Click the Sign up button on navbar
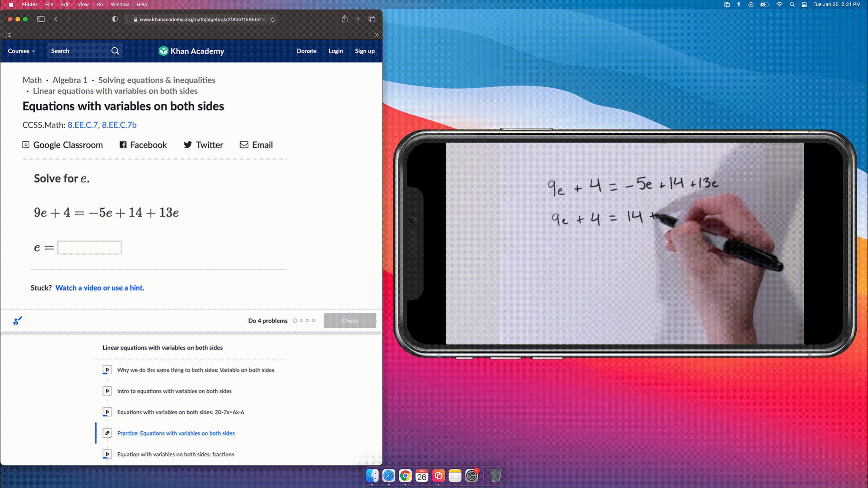 365,51
